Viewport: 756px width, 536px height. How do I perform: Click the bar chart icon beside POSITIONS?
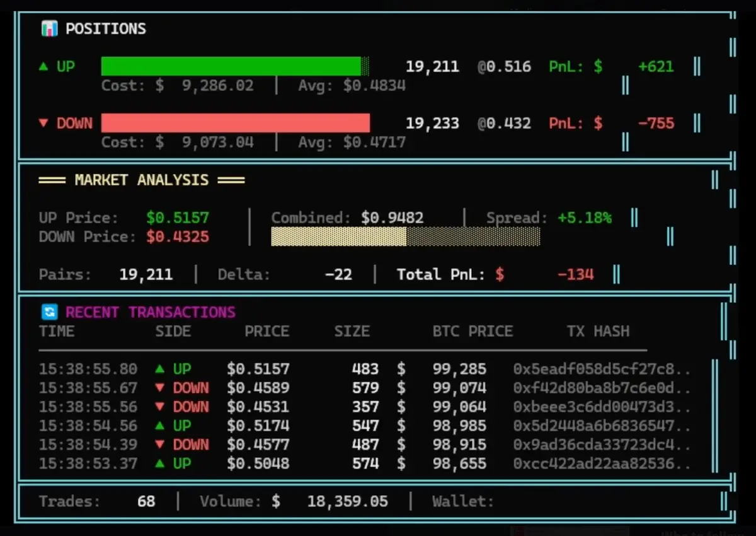49,28
